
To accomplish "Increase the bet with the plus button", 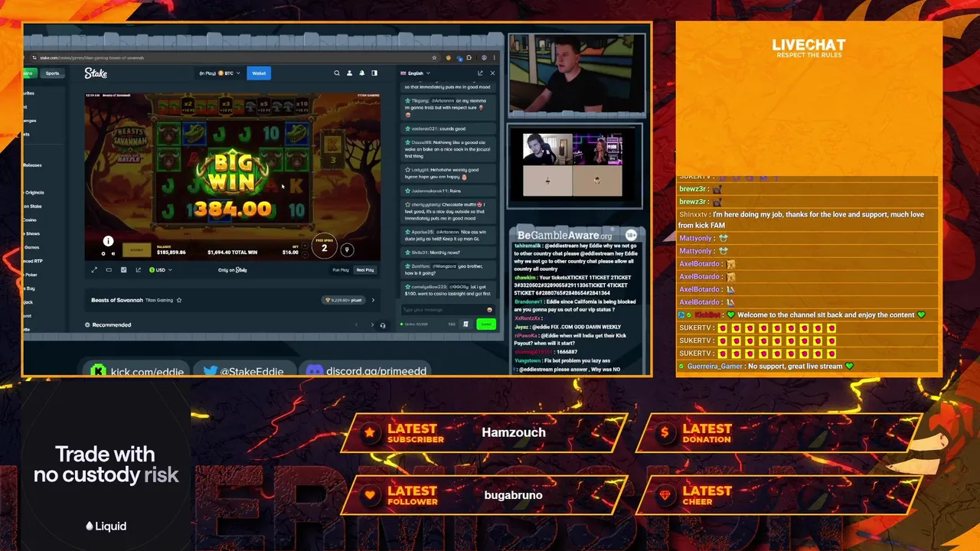I will 305,246.
